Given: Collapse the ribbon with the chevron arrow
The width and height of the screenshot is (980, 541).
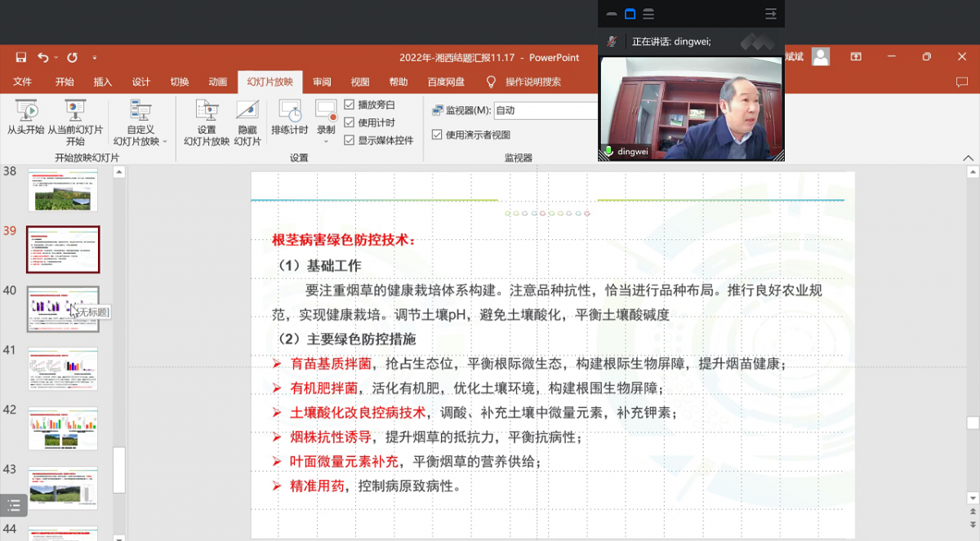Looking at the screenshot, I should 968,158.
